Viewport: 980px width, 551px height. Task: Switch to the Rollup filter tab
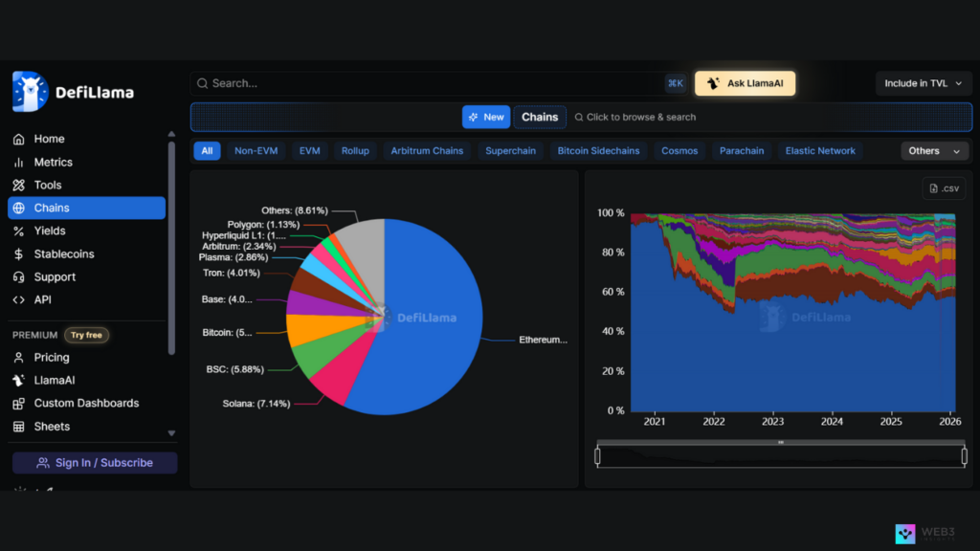355,151
